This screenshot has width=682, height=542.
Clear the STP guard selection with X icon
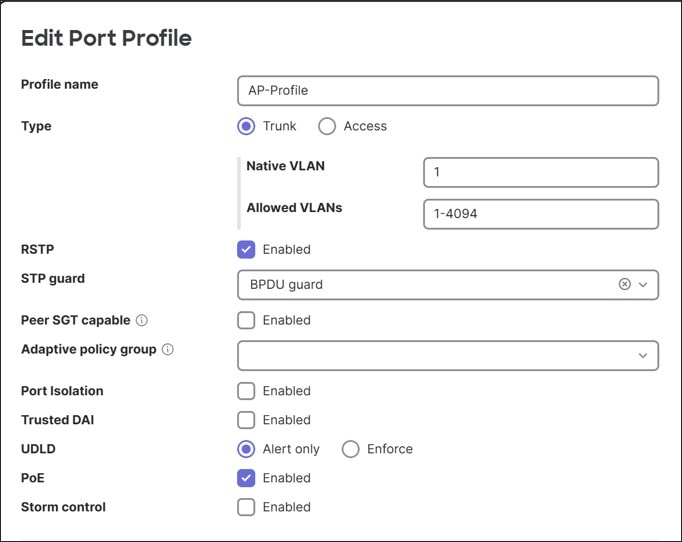coord(625,284)
